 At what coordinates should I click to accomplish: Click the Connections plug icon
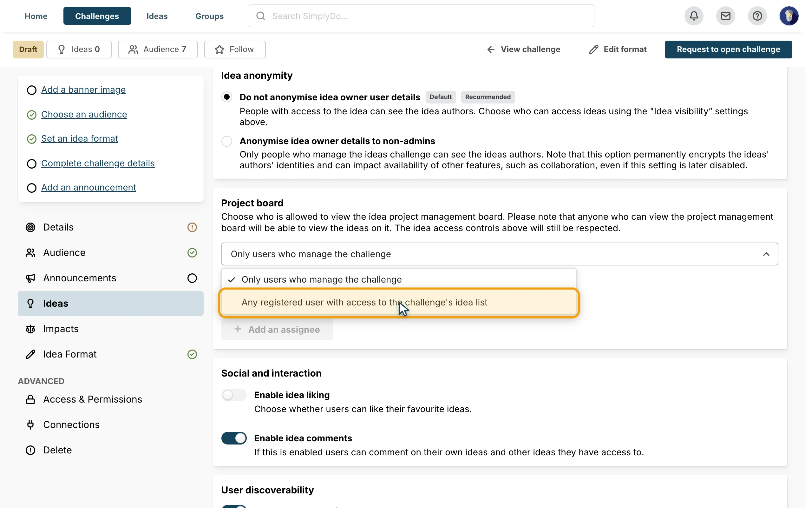tap(30, 425)
